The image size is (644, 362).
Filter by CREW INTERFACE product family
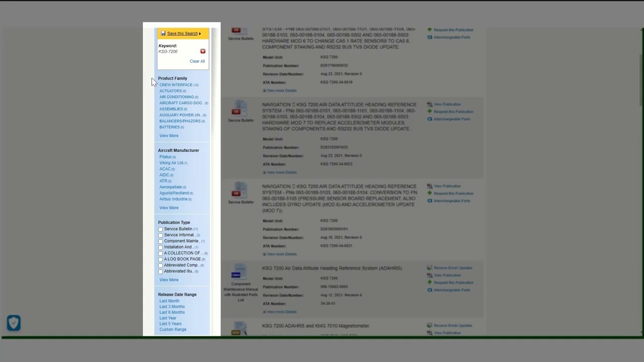[176, 85]
